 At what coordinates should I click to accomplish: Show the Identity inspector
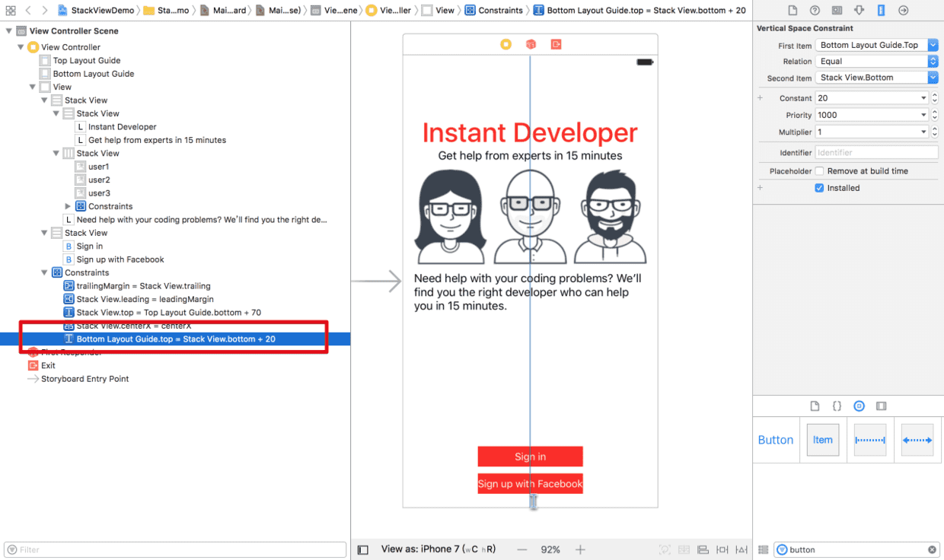[837, 11]
